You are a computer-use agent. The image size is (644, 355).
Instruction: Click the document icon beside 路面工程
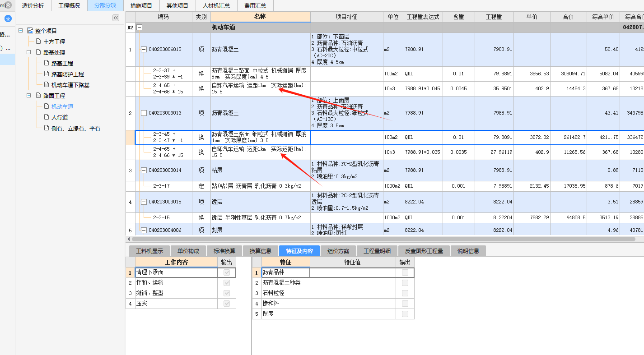click(38, 96)
